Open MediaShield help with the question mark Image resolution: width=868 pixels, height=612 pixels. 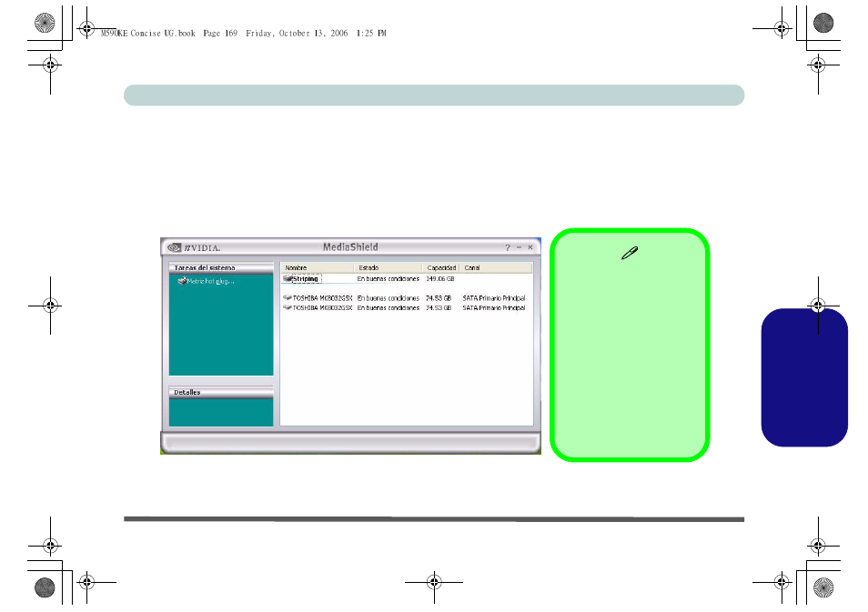[x=509, y=247]
